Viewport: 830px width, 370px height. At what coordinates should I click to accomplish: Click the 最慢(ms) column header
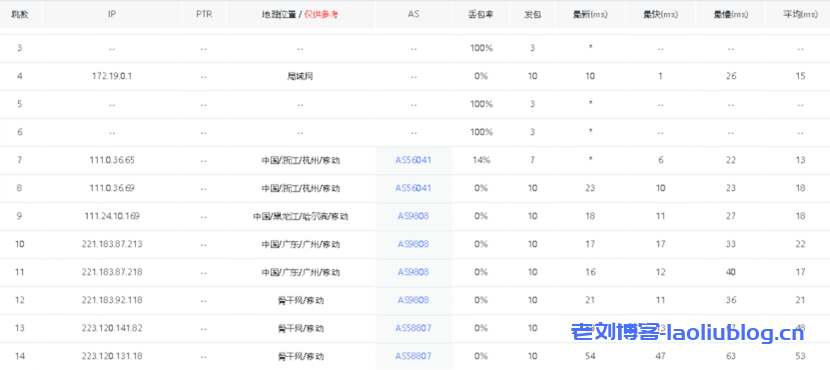(x=730, y=14)
